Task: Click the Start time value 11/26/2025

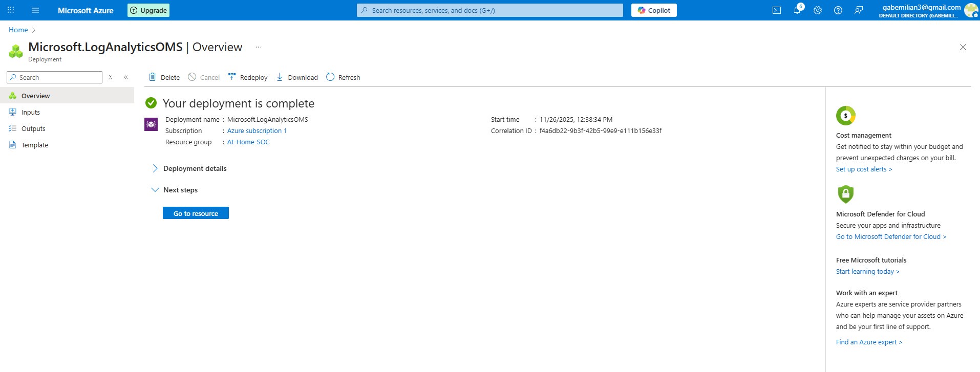Action: pyautogui.click(x=576, y=119)
